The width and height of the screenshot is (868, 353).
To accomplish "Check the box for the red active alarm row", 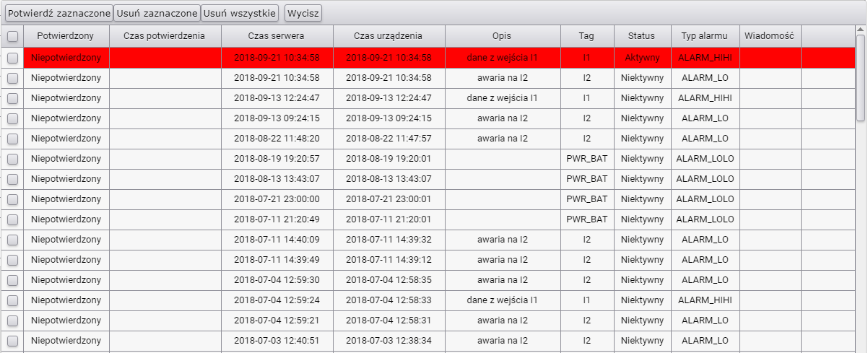I will pyautogui.click(x=12, y=58).
